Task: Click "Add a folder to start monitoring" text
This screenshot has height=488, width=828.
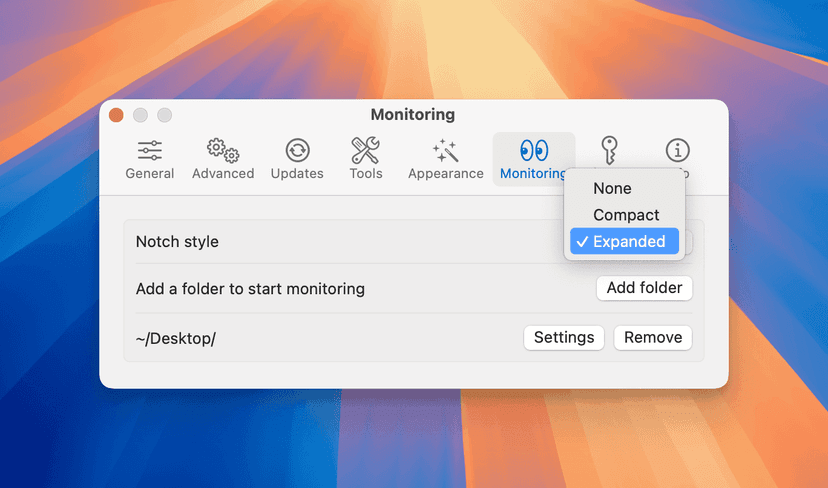Action: coord(250,289)
